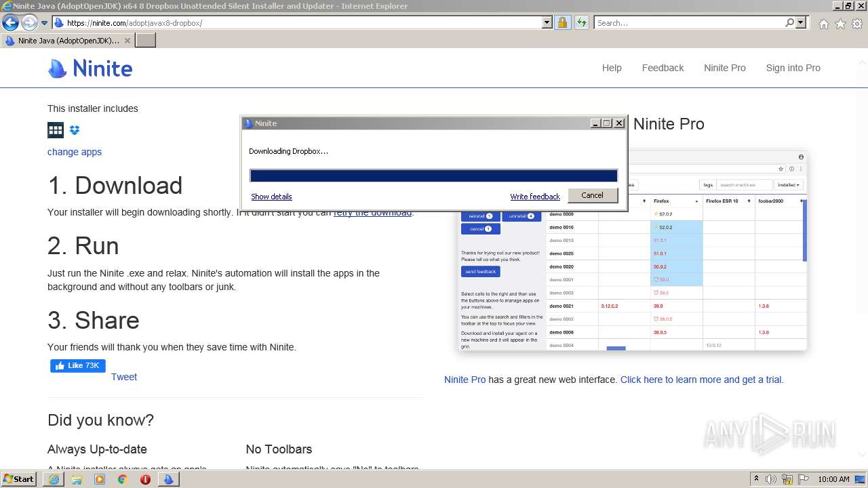Click the Did you know? heading
This screenshot has width=868, height=488.
pos(100,420)
